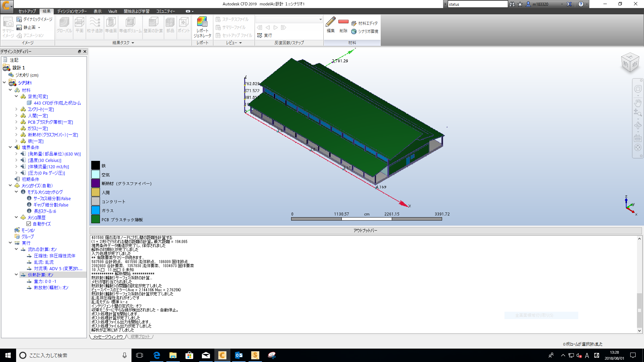Open the シナリオ環境 scenario environment
Screen dimensions: 644x362
pos(365,31)
